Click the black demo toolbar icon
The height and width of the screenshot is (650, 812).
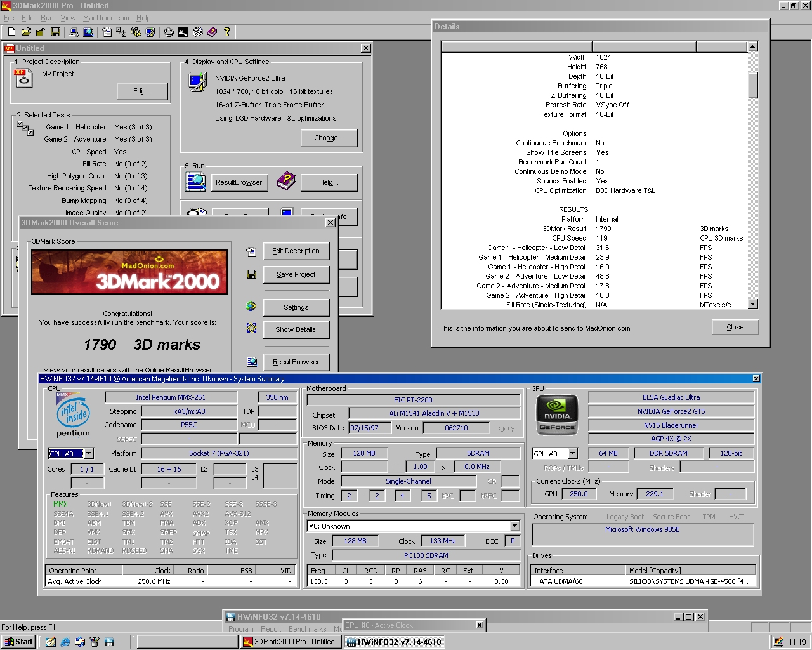(183, 32)
